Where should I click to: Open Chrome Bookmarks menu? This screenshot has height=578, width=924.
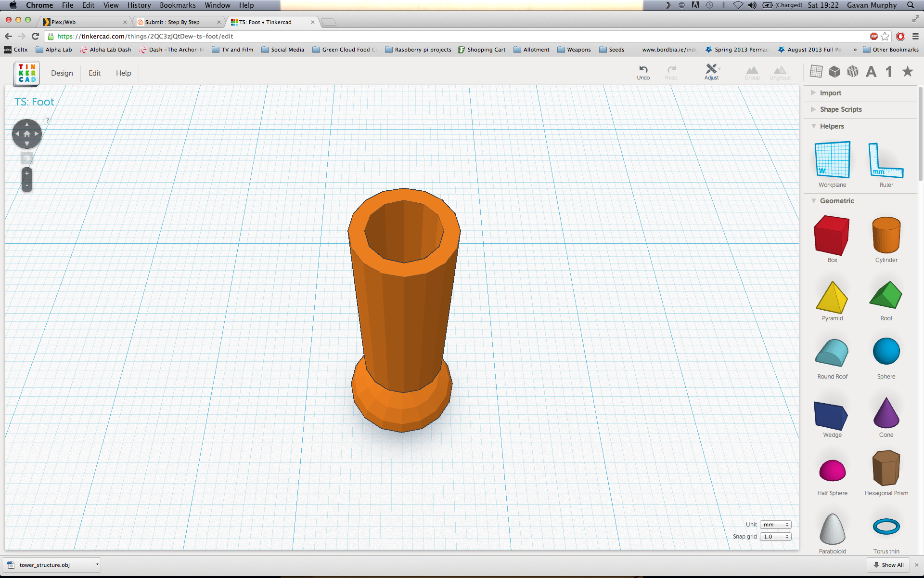point(178,5)
